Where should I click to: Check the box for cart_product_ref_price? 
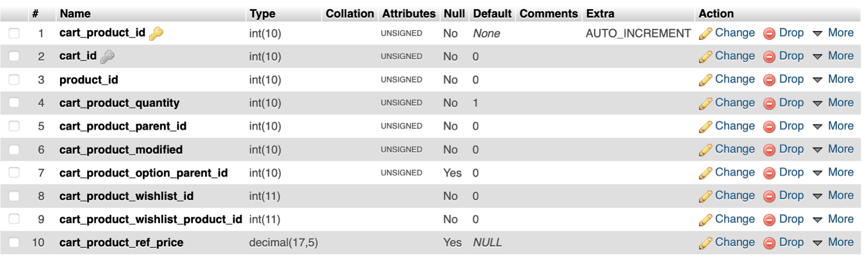pyautogui.click(x=14, y=242)
